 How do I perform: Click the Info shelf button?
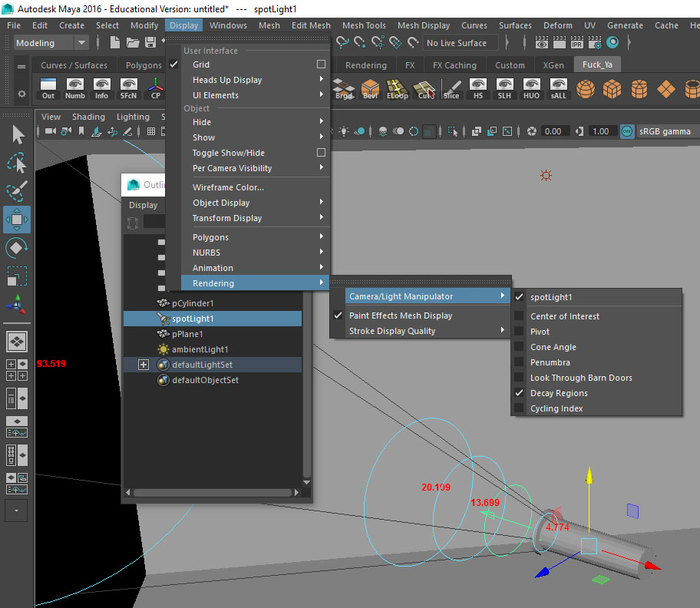(x=102, y=88)
